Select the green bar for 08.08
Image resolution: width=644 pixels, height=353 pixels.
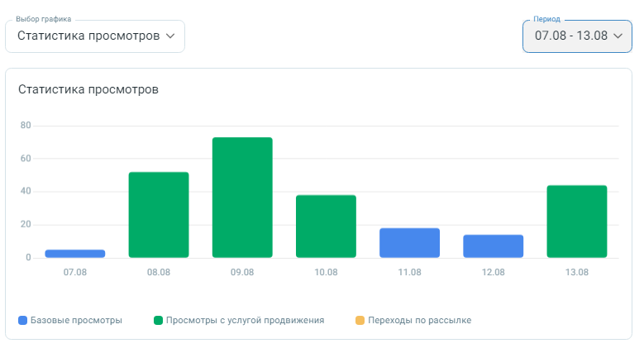[159, 215]
